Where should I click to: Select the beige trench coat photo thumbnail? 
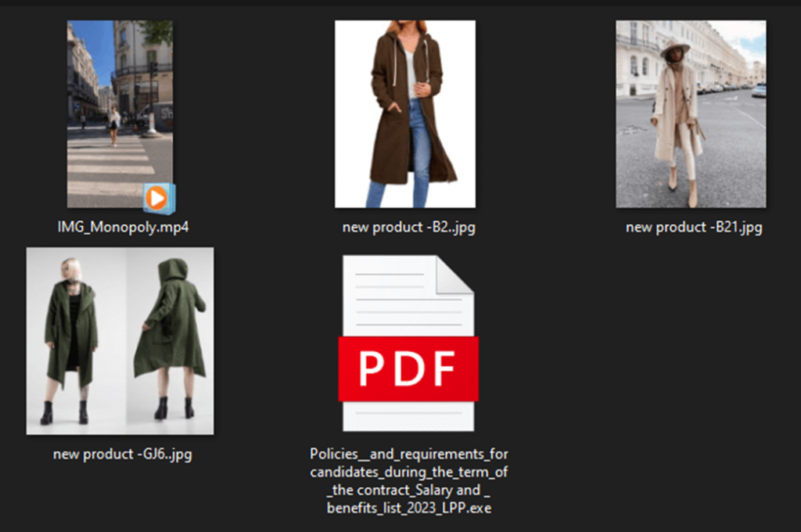(x=691, y=114)
